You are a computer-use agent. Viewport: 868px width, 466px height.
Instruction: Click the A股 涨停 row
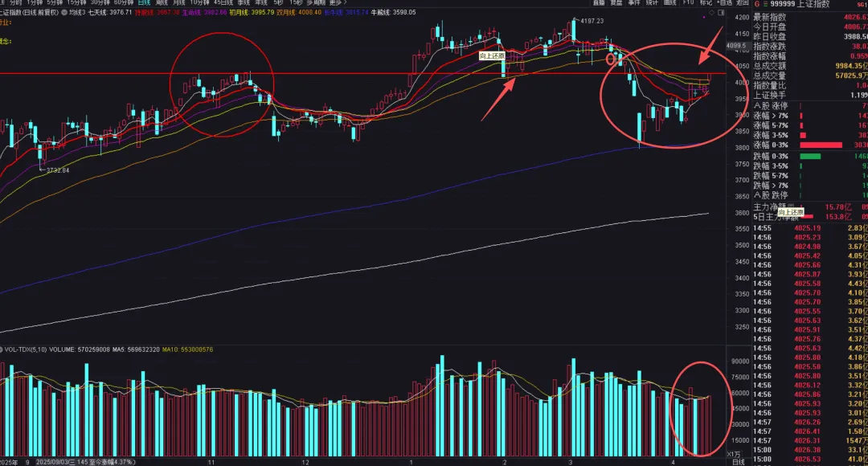pyautogui.click(x=810, y=106)
